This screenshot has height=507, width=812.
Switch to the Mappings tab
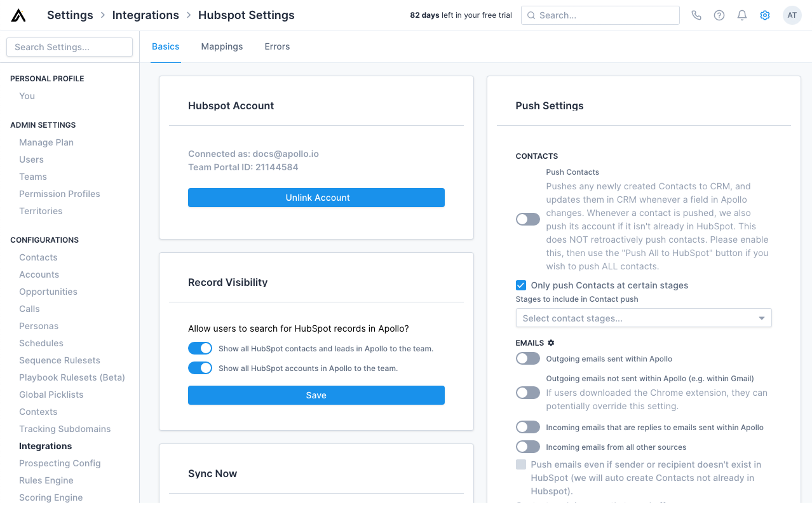[222, 46]
